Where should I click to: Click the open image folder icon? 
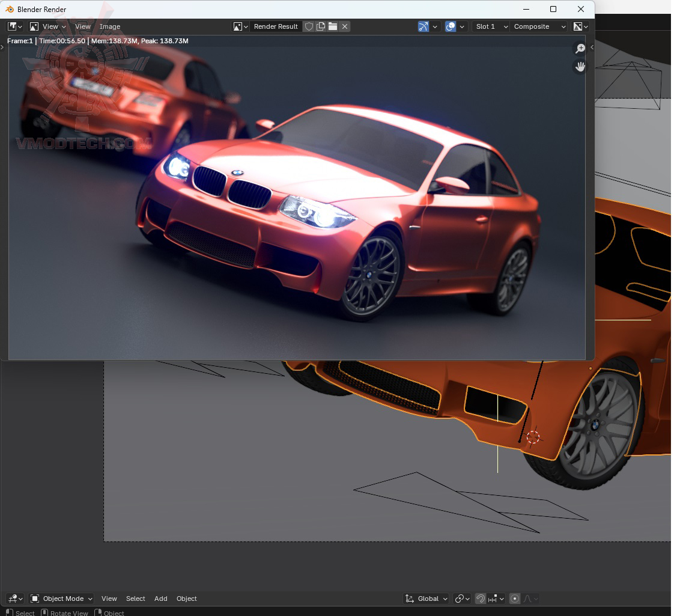pyautogui.click(x=333, y=26)
